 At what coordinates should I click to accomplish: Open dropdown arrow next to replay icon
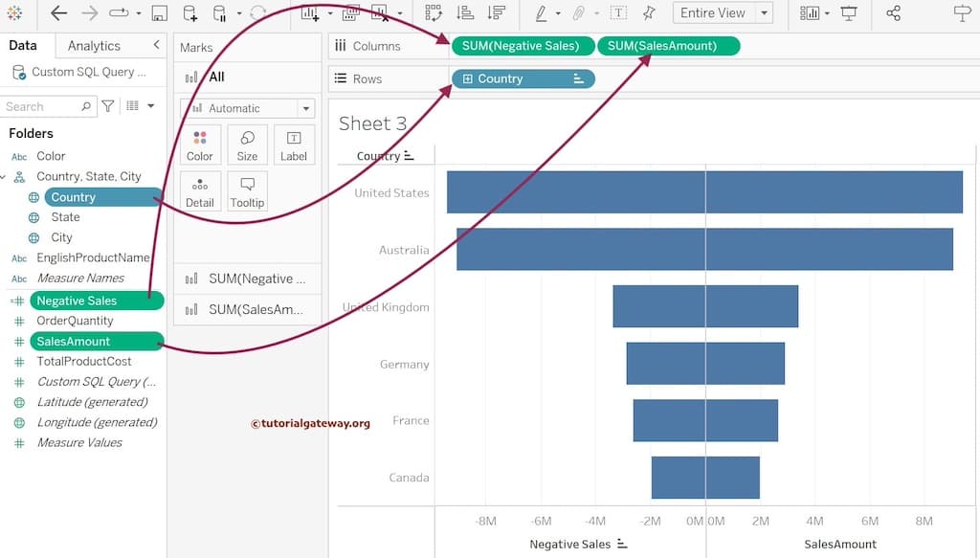coord(139,13)
